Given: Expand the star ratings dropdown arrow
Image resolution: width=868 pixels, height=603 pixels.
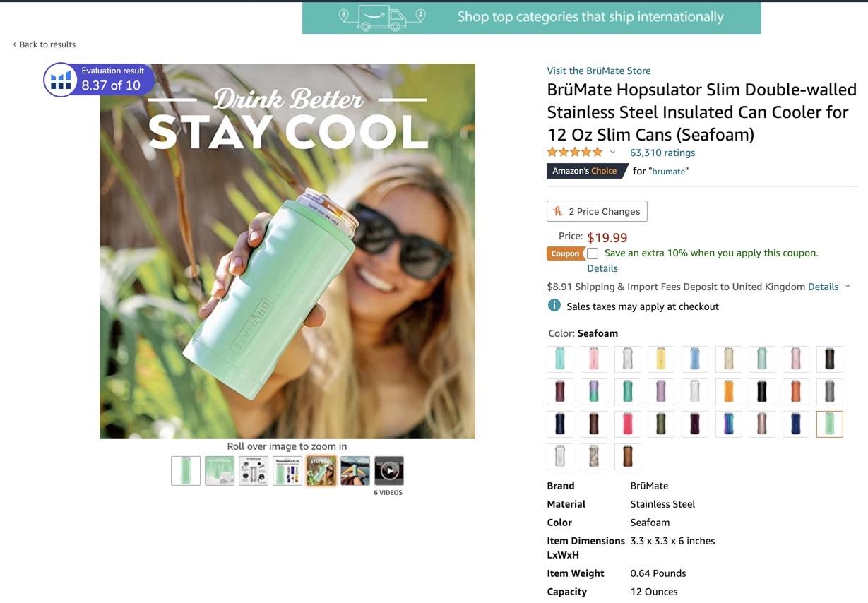Looking at the screenshot, I should [x=612, y=153].
